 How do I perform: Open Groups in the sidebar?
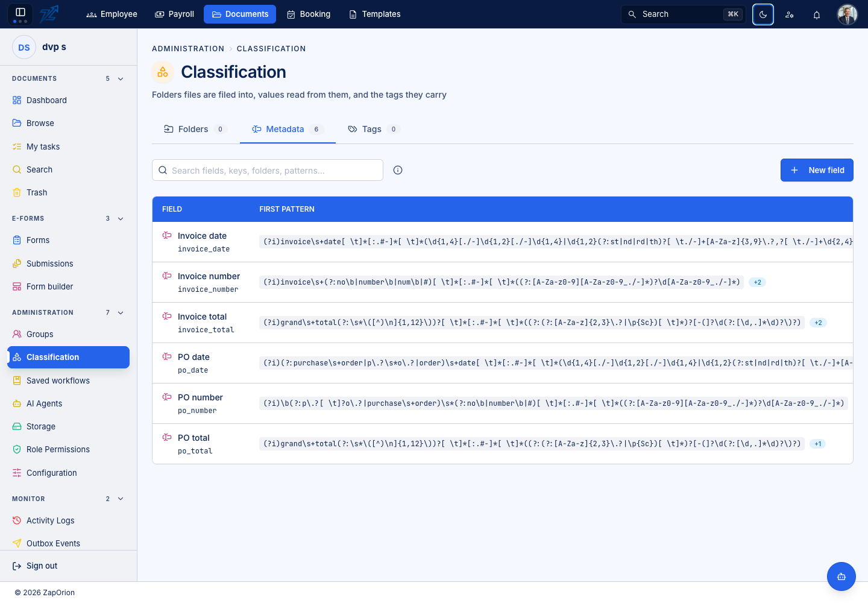click(68, 334)
